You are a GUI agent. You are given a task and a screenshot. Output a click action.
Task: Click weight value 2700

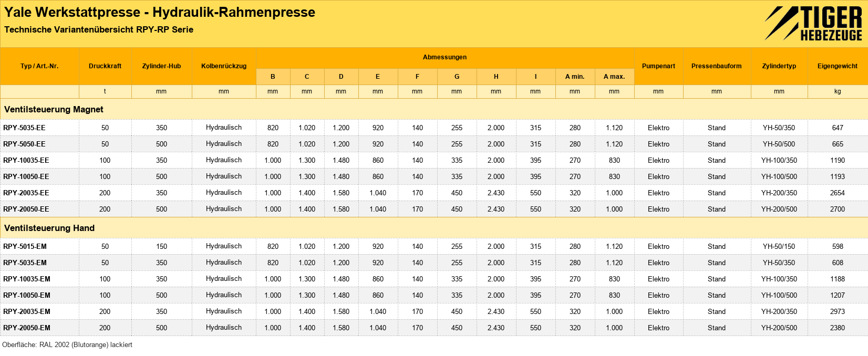[838, 209]
